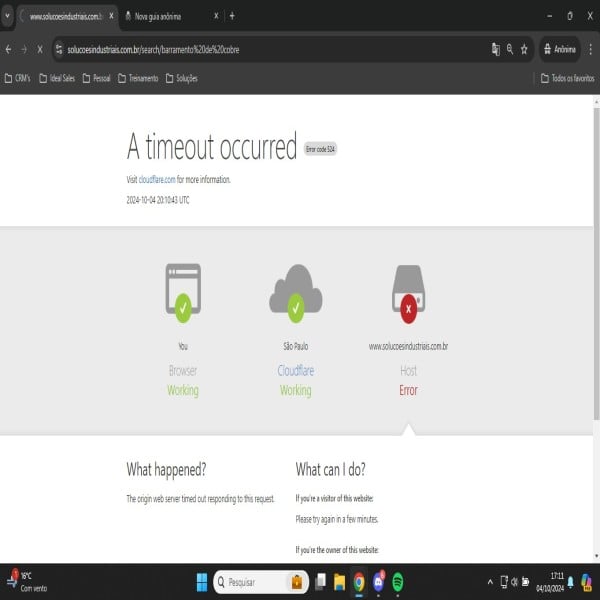Open the notifications bell icon
Image resolution: width=600 pixels, height=600 pixels.
tap(571, 582)
